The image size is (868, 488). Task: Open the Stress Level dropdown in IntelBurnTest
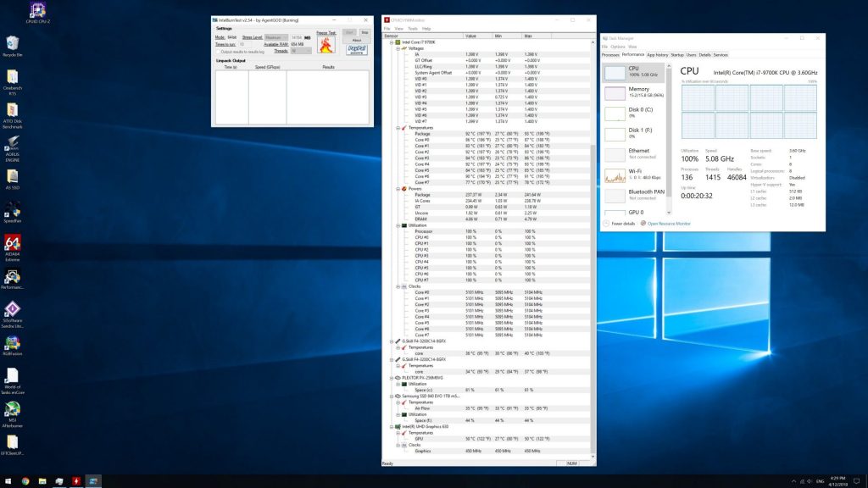(276, 37)
